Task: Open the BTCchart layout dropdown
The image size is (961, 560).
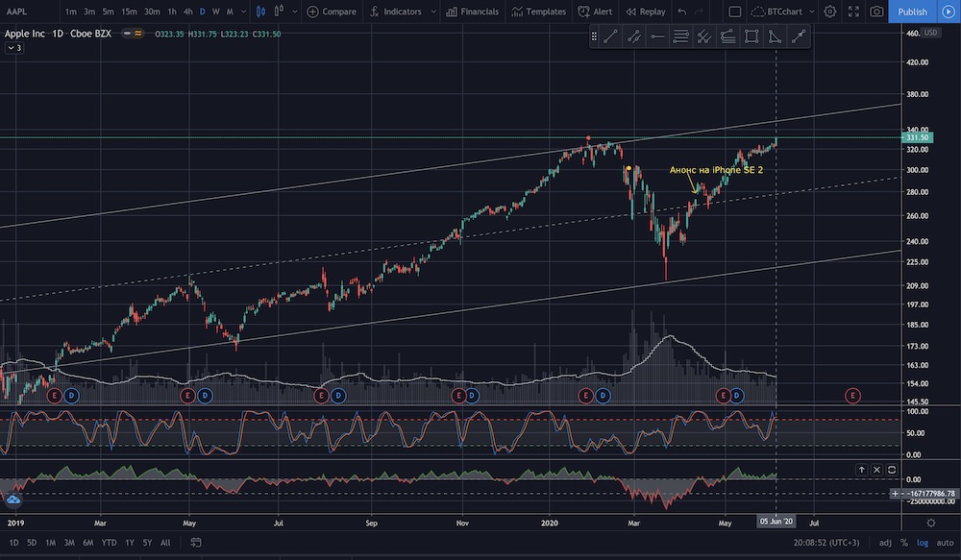Action: click(811, 11)
